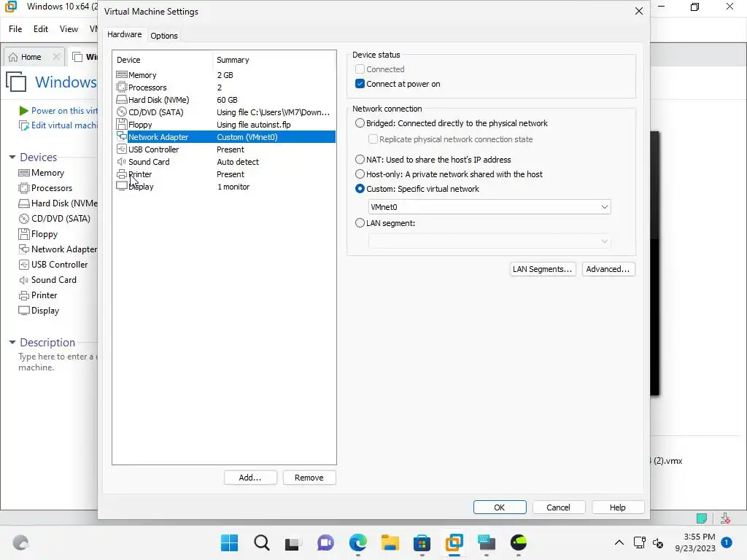Open Windows Start menu on taskbar
The width and height of the screenshot is (747, 560).
pyautogui.click(x=229, y=542)
